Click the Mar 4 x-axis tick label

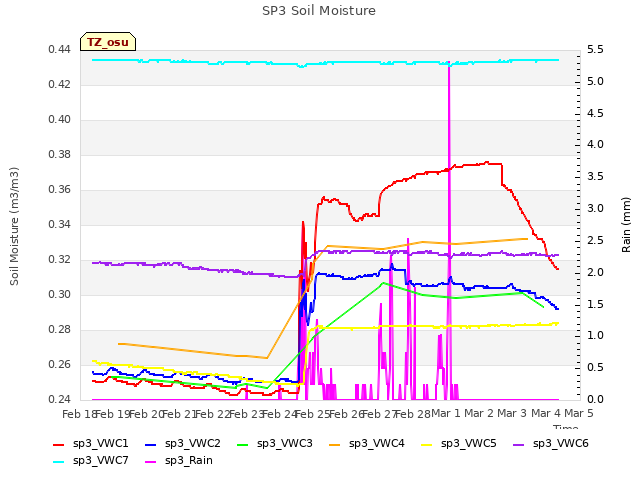[546, 414]
